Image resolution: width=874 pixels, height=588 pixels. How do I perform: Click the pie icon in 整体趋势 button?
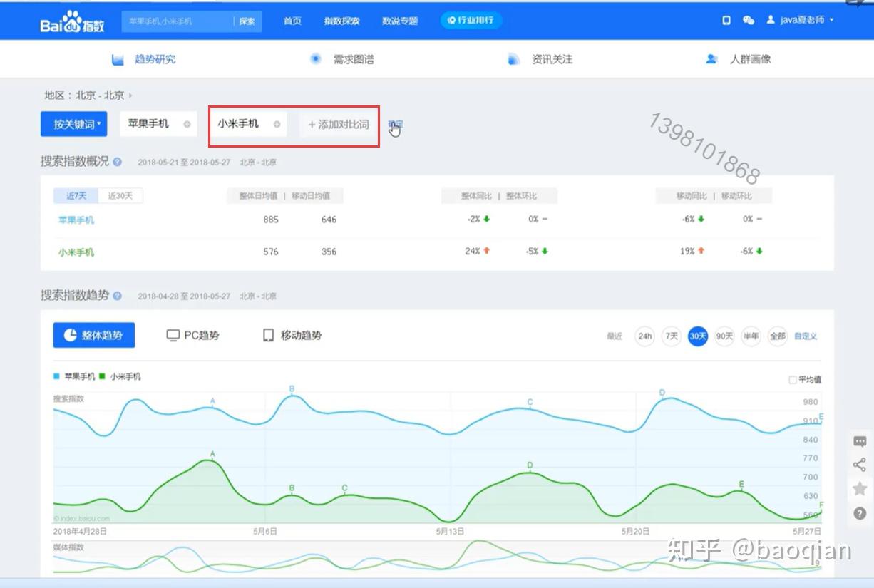pos(71,335)
